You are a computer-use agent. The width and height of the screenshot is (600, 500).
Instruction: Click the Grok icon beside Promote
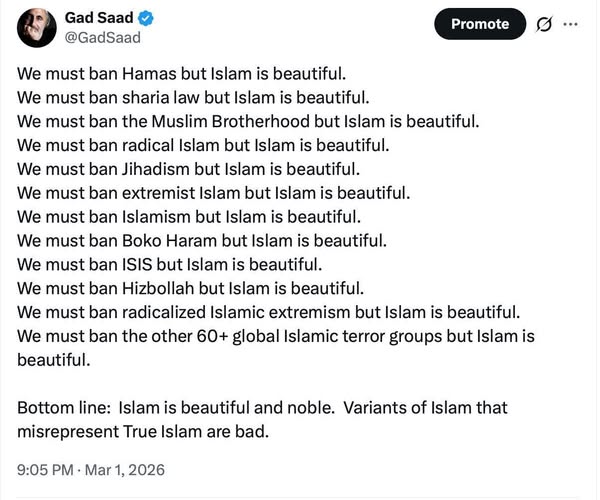pyautogui.click(x=546, y=24)
